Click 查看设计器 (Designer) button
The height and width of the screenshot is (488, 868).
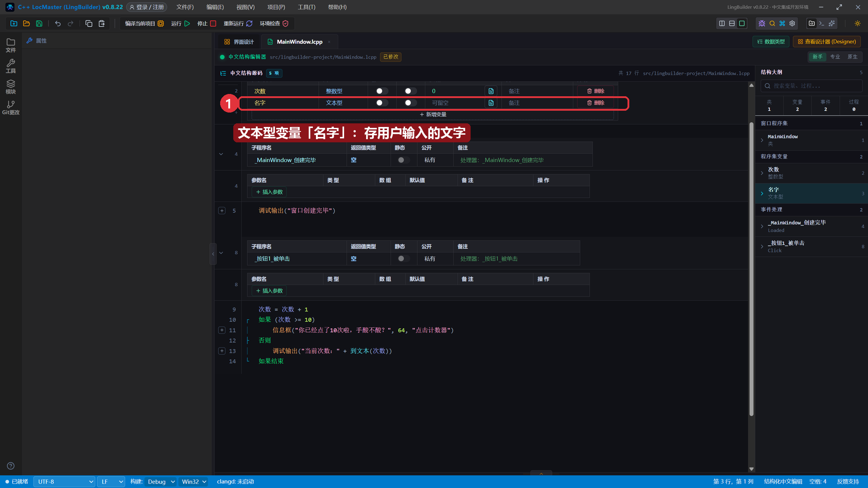click(x=827, y=42)
